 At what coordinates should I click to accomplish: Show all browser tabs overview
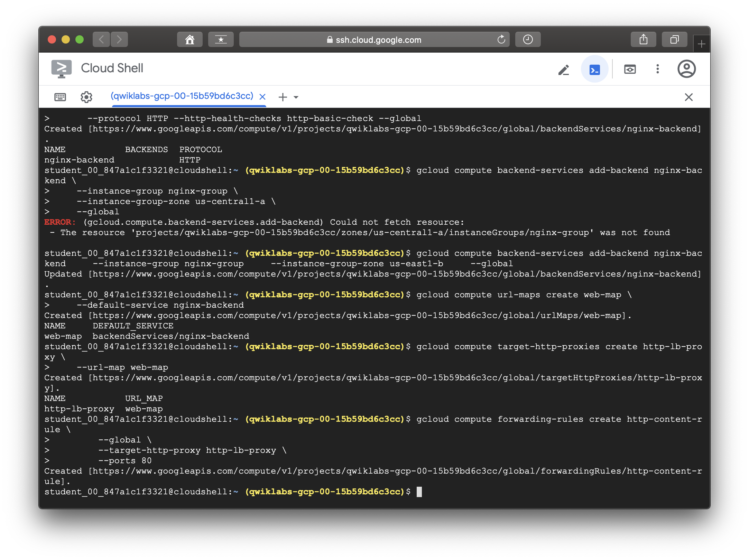(x=674, y=39)
